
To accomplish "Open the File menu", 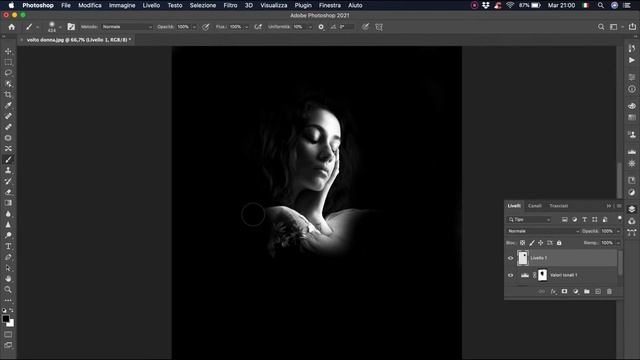I will tap(66, 5).
